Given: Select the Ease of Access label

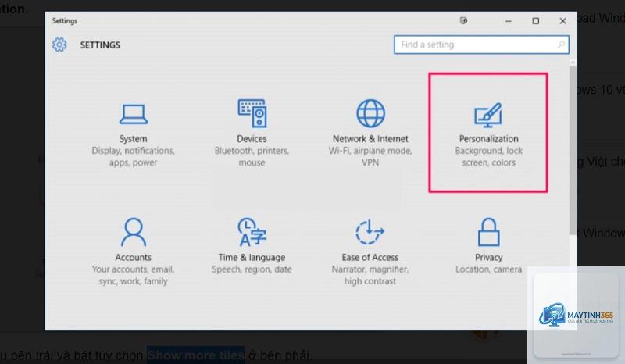Looking at the screenshot, I should click(x=370, y=257).
